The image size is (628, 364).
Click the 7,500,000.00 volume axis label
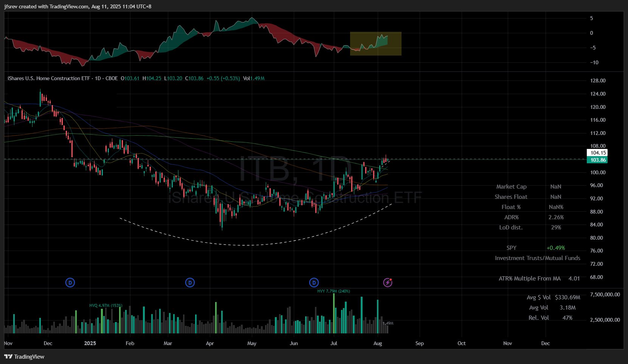(x=605, y=294)
